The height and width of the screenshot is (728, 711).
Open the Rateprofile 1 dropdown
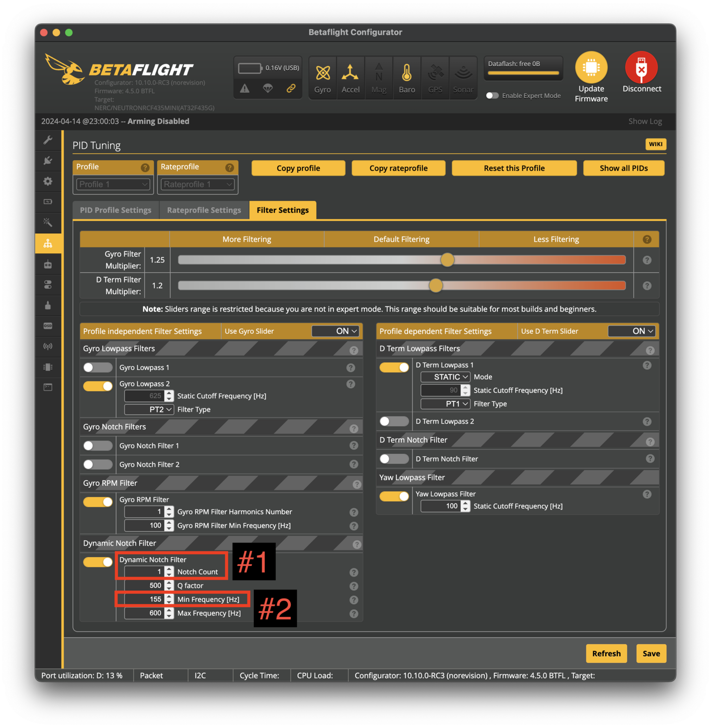[198, 184]
